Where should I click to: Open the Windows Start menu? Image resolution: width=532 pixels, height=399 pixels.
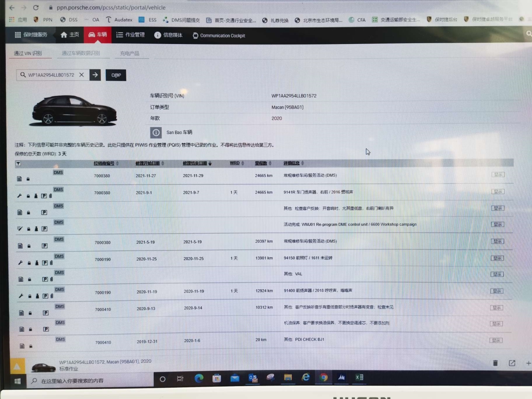(x=17, y=381)
